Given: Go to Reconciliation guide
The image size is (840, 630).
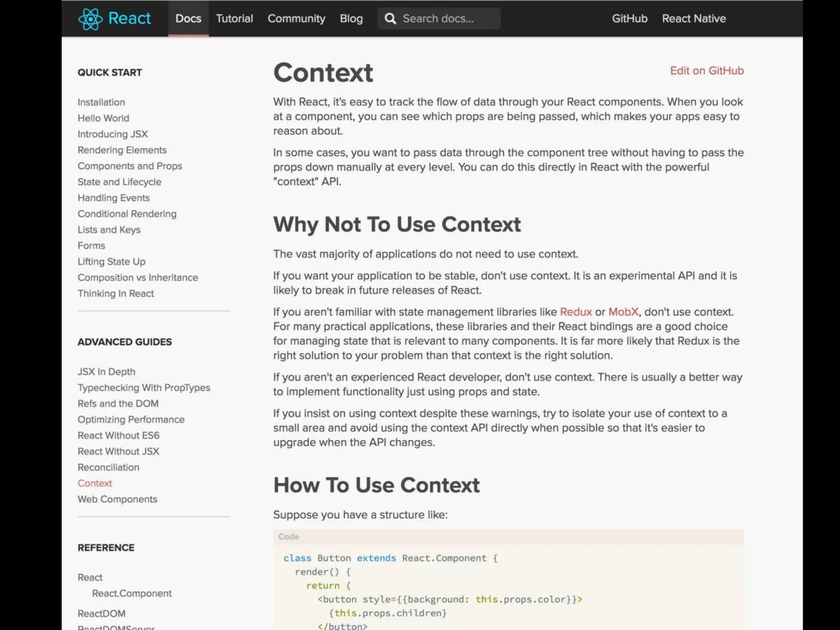Looking at the screenshot, I should click(109, 468).
